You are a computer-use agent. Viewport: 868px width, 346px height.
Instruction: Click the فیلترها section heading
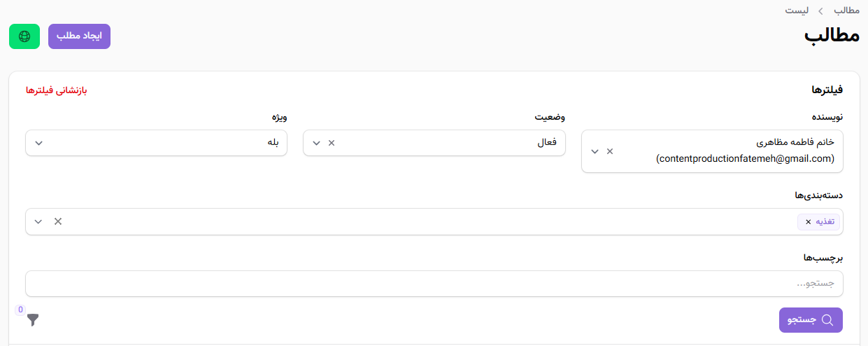point(827,90)
